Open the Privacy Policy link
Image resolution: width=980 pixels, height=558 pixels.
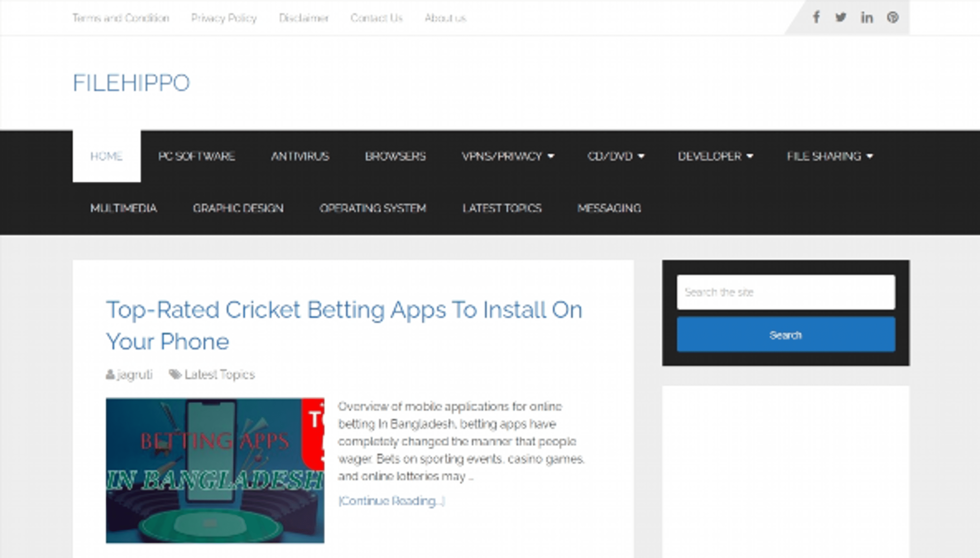pyautogui.click(x=224, y=18)
